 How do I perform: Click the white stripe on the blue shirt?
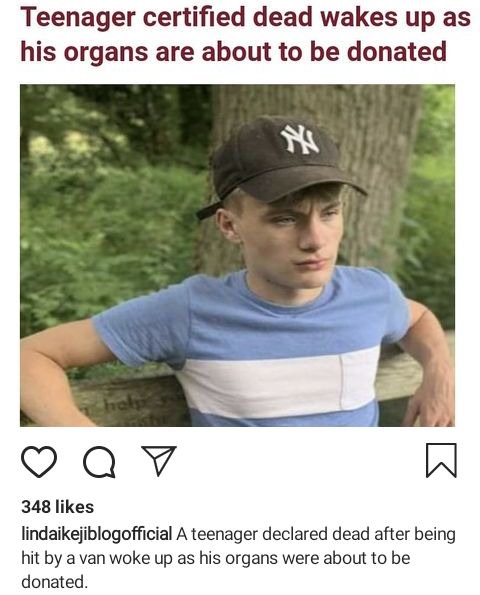point(279,382)
